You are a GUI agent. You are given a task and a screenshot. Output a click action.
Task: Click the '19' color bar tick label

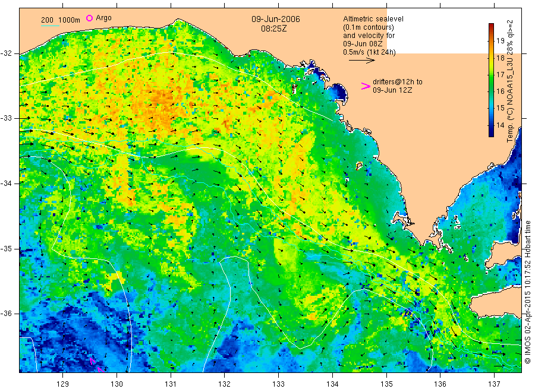click(x=500, y=41)
